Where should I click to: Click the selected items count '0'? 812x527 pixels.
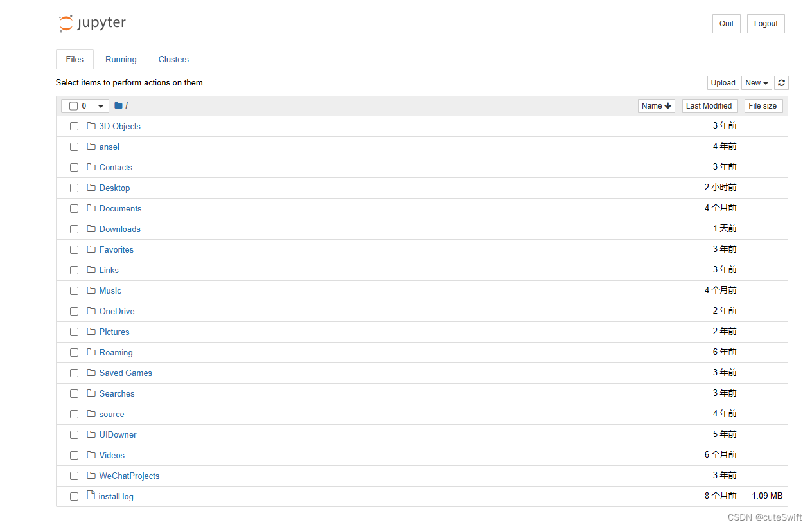[x=84, y=106]
